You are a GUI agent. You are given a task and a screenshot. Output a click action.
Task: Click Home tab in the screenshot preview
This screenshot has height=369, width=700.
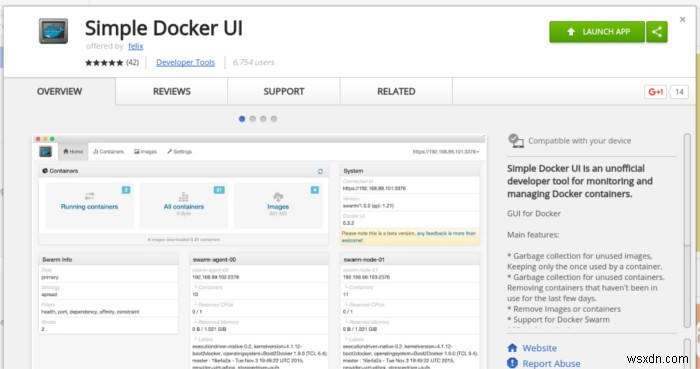tap(73, 152)
